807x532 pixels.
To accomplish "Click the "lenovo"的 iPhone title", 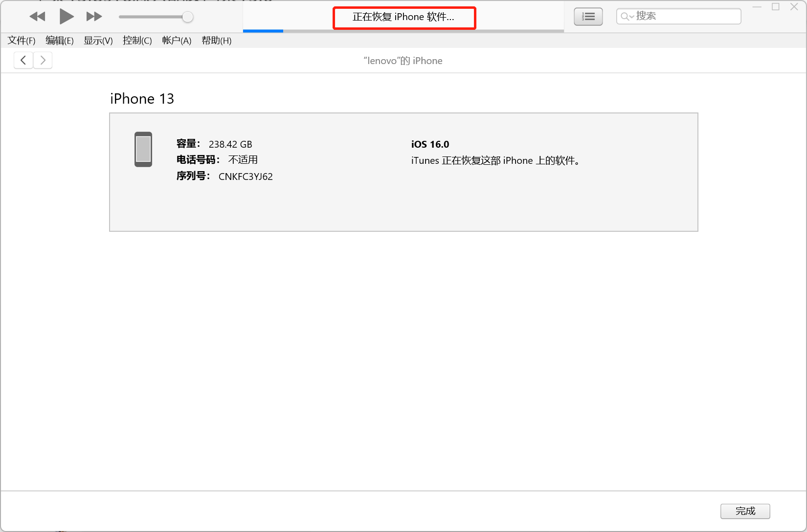I will tap(403, 61).
